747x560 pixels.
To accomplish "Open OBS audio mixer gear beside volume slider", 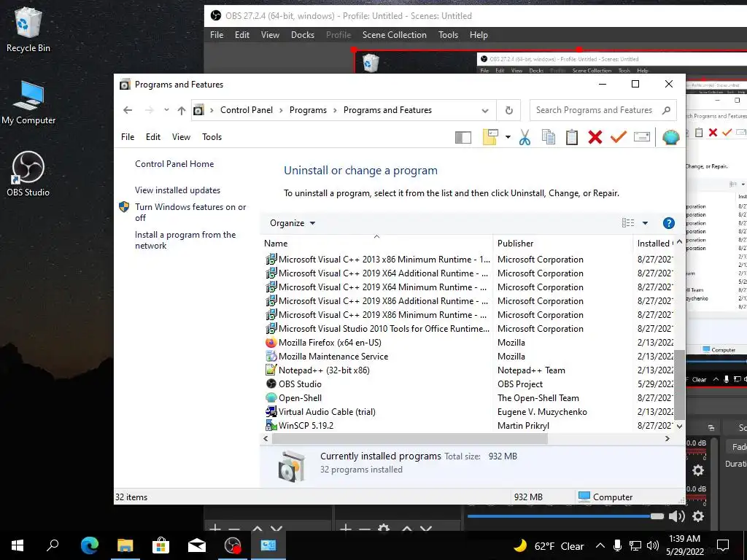I will pyautogui.click(x=698, y=516).
